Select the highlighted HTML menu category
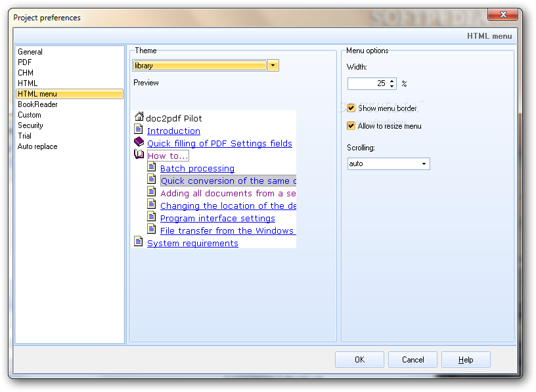The image size is (536, 392). (x=70, y=94)
